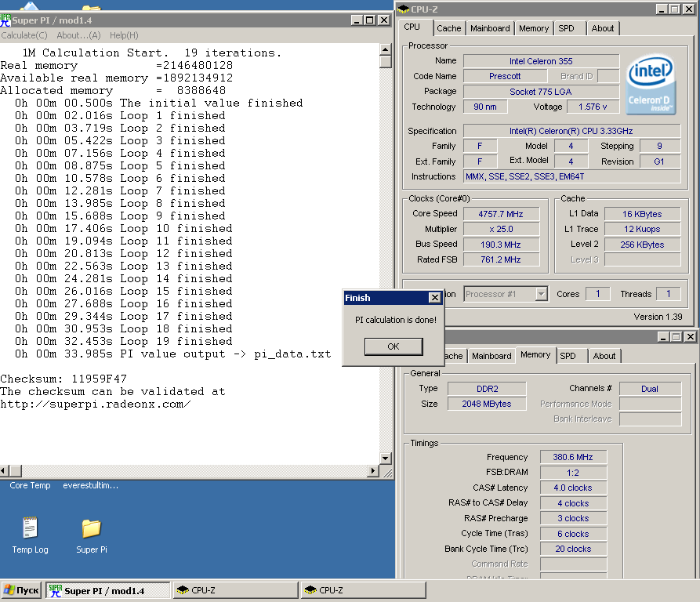The height and width of the screenshot is (602, 700).
Task: Click the CAS# Latency value '4.0 clocks'
Action: point(573,488)
